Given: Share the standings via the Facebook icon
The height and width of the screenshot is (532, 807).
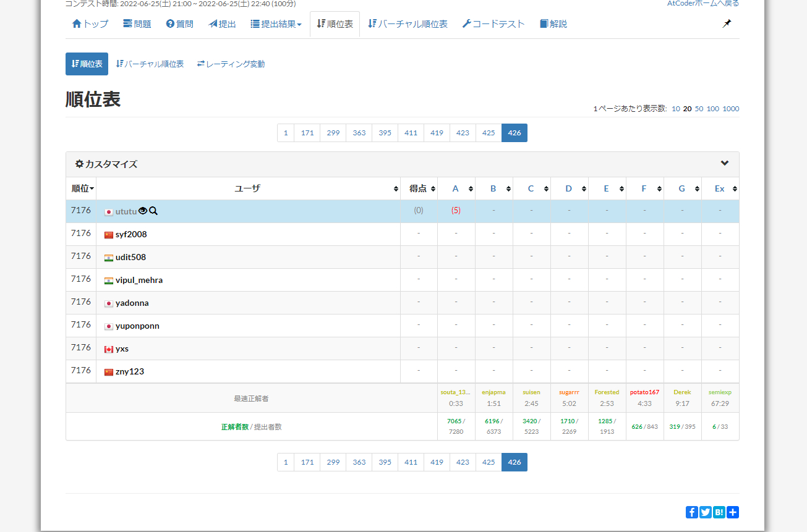Looking at the screenshot, I should pos(691,512).
